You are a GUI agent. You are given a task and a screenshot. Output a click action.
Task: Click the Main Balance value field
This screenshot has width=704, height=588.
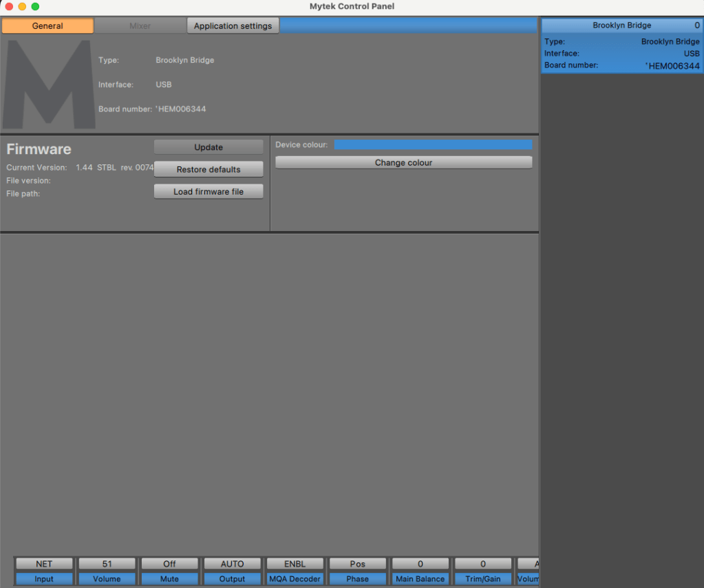click(x=420, y=564)
